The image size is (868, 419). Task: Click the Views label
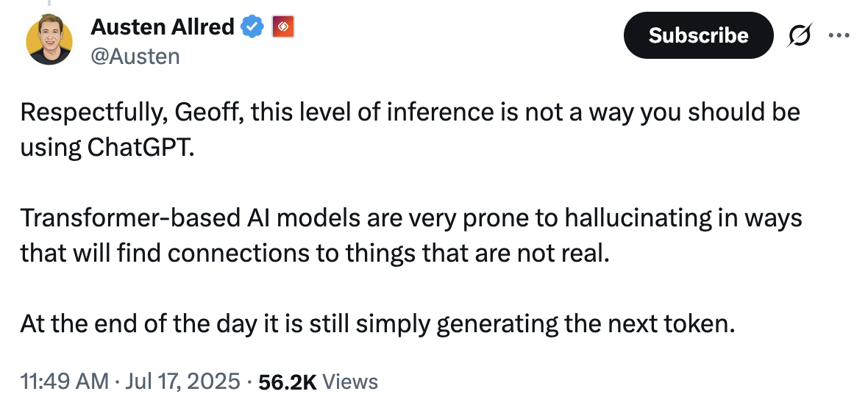(350, 382)
